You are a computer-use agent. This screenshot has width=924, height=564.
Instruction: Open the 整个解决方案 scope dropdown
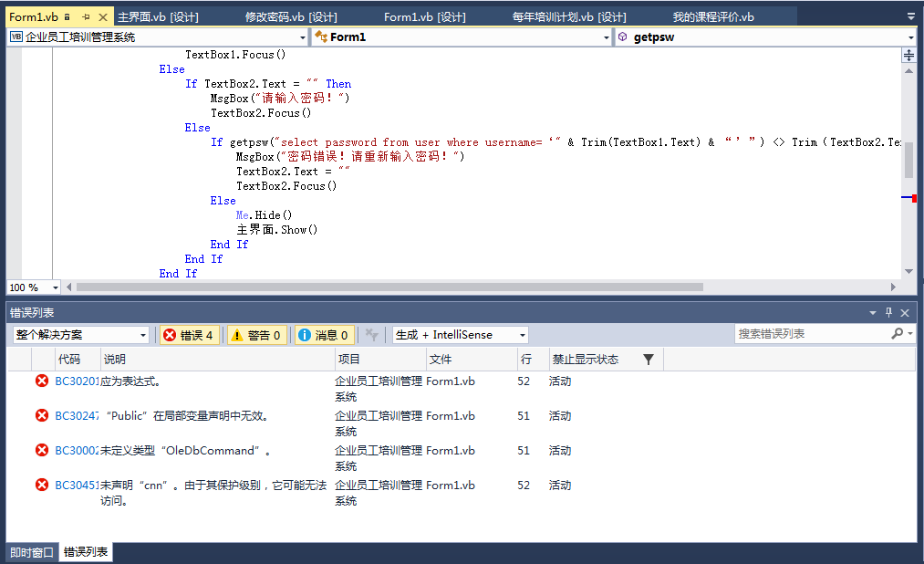click(x=81, y=335)
